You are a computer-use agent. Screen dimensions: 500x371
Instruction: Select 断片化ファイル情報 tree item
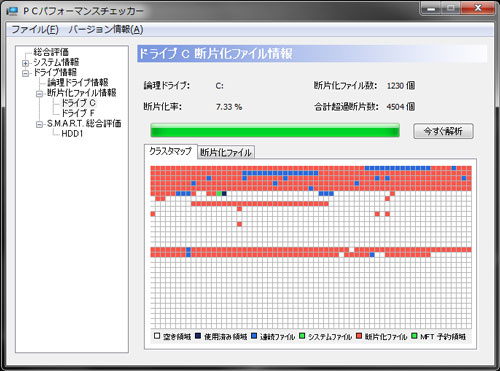tap(82, 93)
